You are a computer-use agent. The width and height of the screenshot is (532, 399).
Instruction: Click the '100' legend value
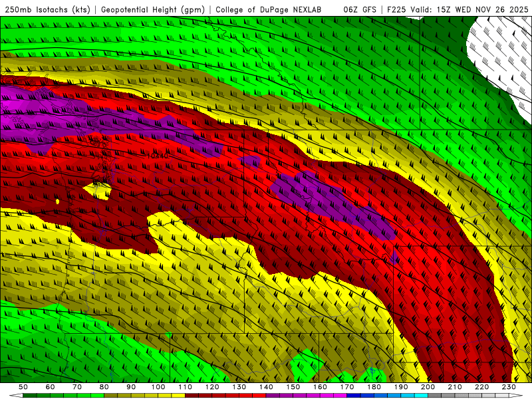(x=158, y=387)
